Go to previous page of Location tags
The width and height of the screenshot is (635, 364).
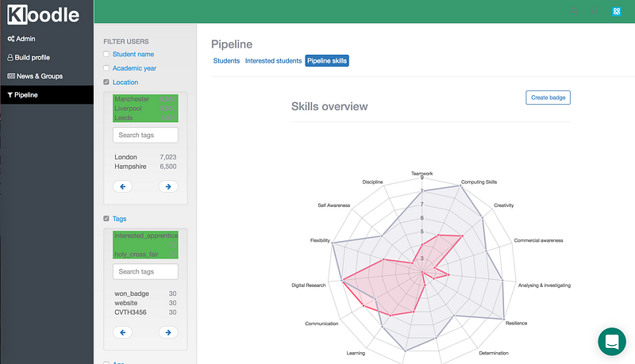click(x=124, y=186)
